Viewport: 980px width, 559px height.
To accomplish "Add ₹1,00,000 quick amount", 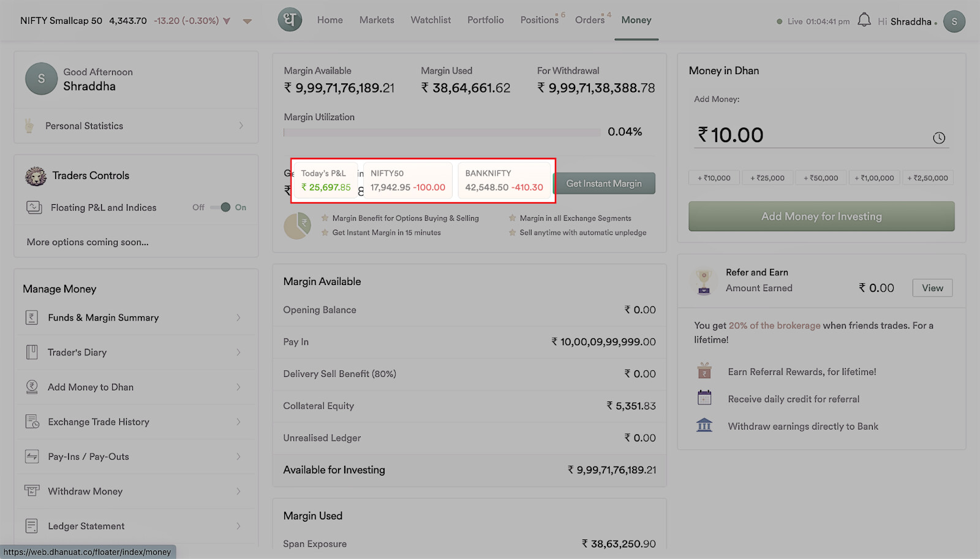I will (x=874, y=178).
